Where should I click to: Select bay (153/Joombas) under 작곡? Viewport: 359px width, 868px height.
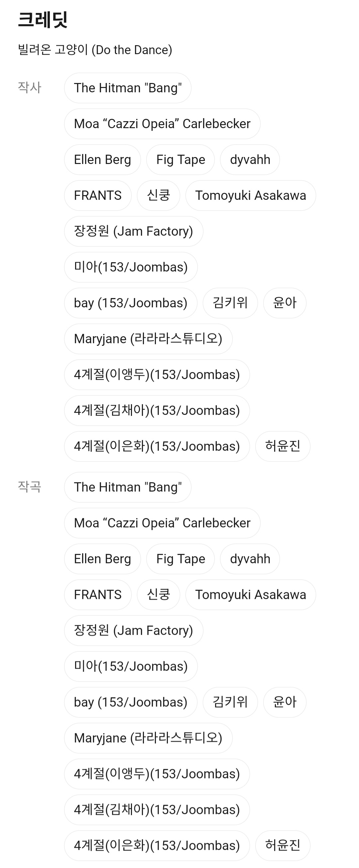click(130, 702)
